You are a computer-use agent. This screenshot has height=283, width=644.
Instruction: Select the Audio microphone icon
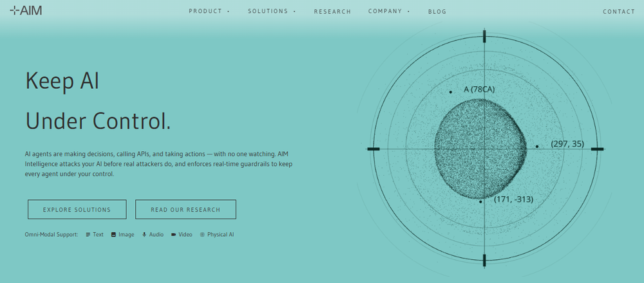pyautogui.click(x=144, y=235)
